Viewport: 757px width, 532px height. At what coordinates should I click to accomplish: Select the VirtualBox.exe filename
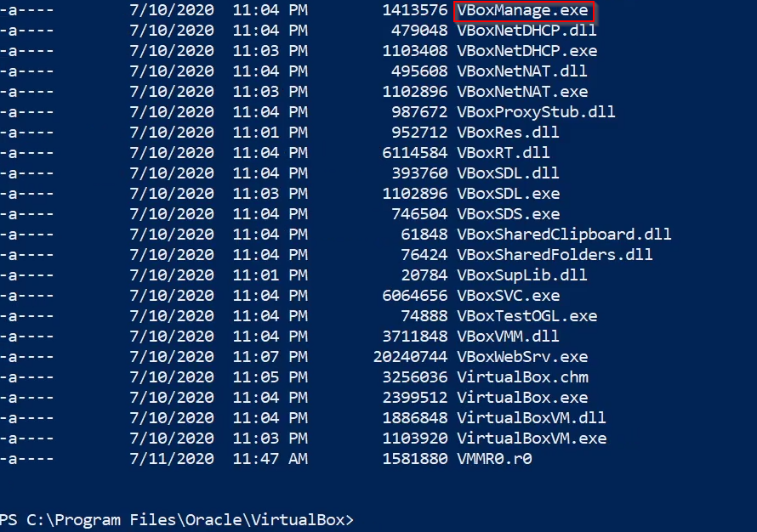pos(522,398)
